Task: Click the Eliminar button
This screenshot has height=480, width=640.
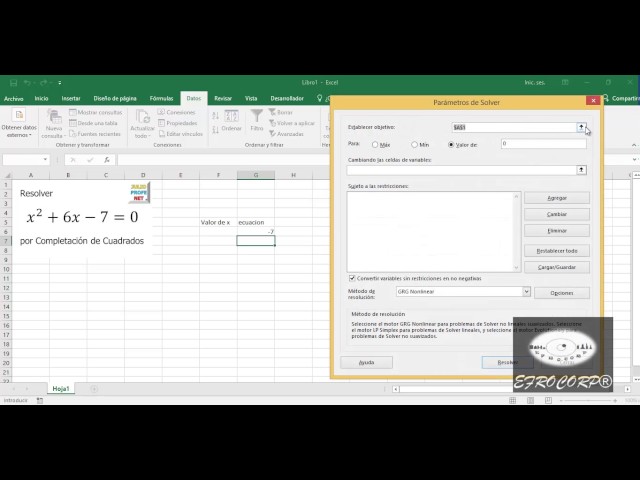Action: tap(557, 231)
